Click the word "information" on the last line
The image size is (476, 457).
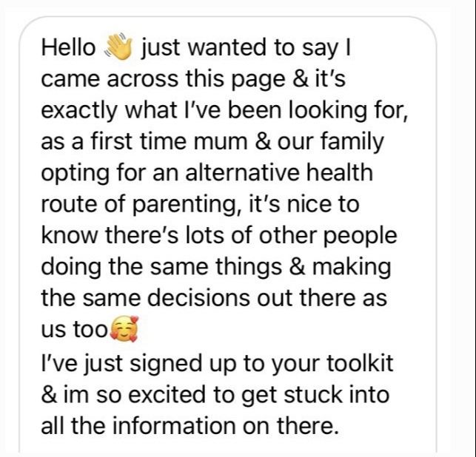[174, 426]
